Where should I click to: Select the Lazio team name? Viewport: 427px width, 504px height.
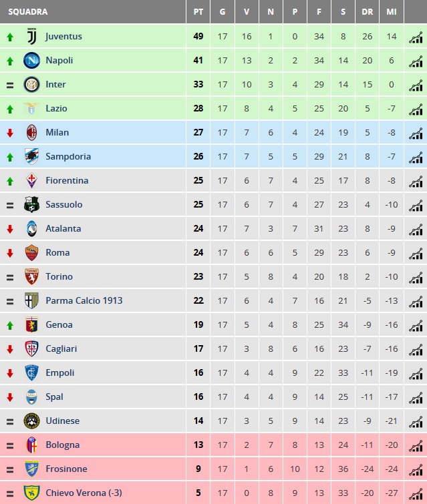tap(56, 108)
